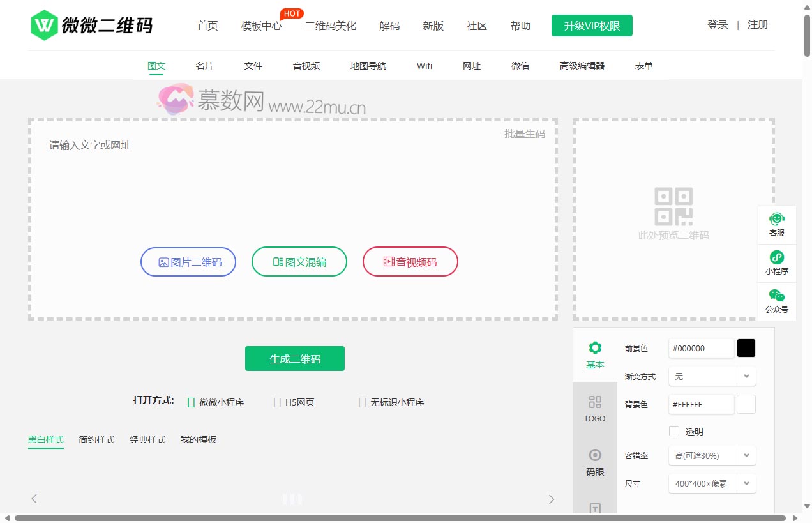Screen dimensions: 812x523
Task: Click the 客服 customer service icon
Action: 776,224
